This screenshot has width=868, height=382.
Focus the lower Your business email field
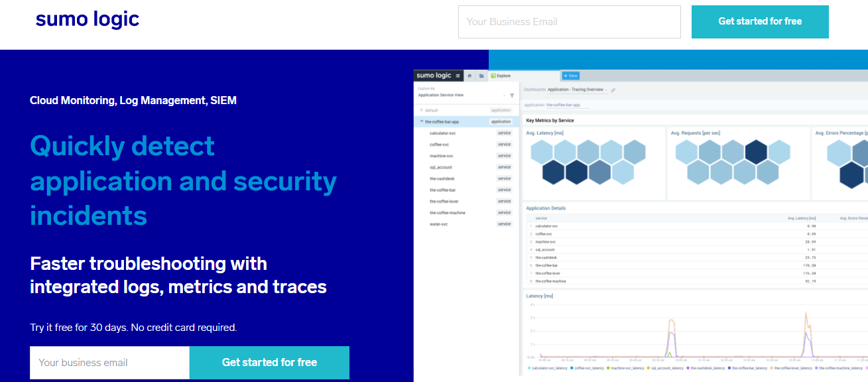110,363
